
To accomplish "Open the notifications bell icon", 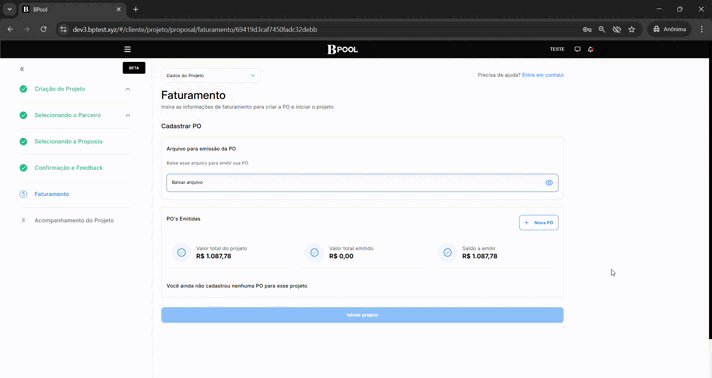I will (591, 49).
